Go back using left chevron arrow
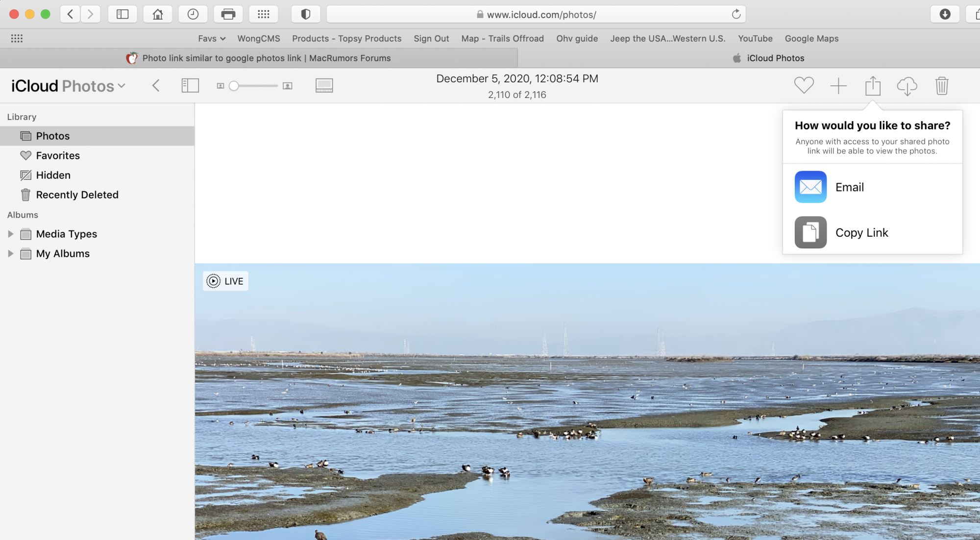The width and height of the screenshot is (980, 540). click(156, 86)
